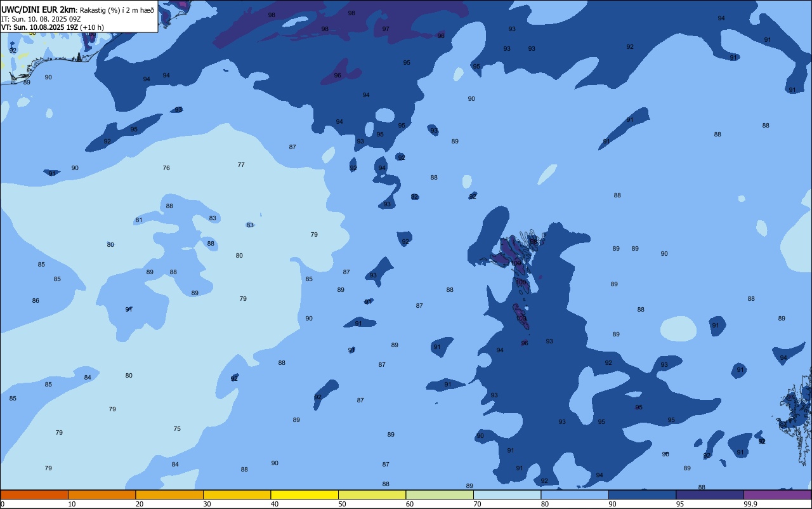Click the 77 humidity value on the map

coord(241,165)
